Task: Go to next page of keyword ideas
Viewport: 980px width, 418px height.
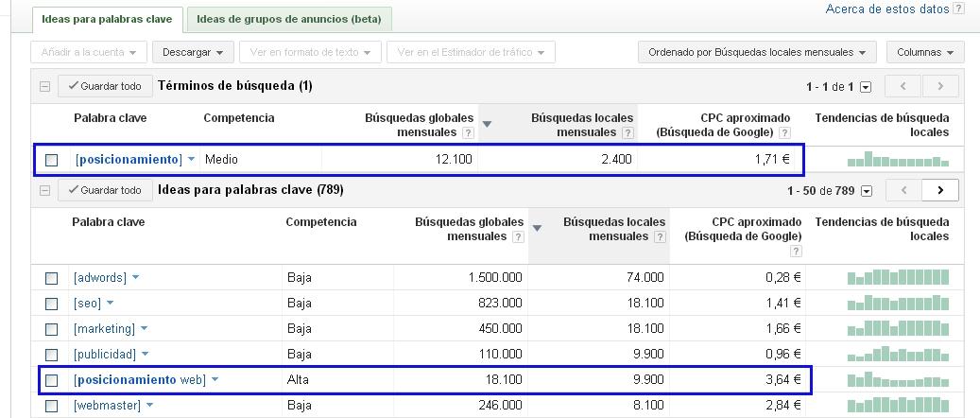Action: (940, 190)
